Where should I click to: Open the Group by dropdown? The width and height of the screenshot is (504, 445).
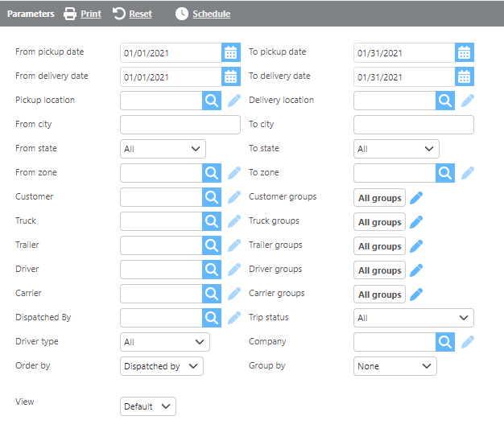pyautogui.click(x=395, y=366)
